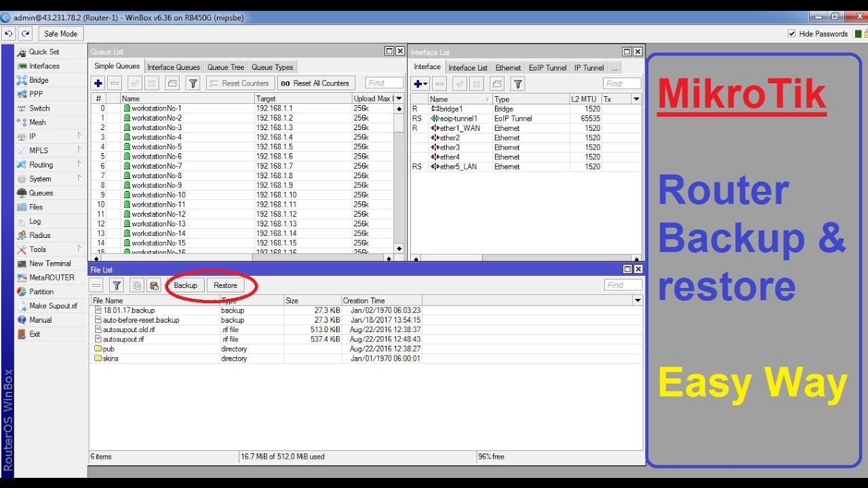Click the copy icon in File List toolbar
This screenshot has height=488, width=868.
click(137, 285)
